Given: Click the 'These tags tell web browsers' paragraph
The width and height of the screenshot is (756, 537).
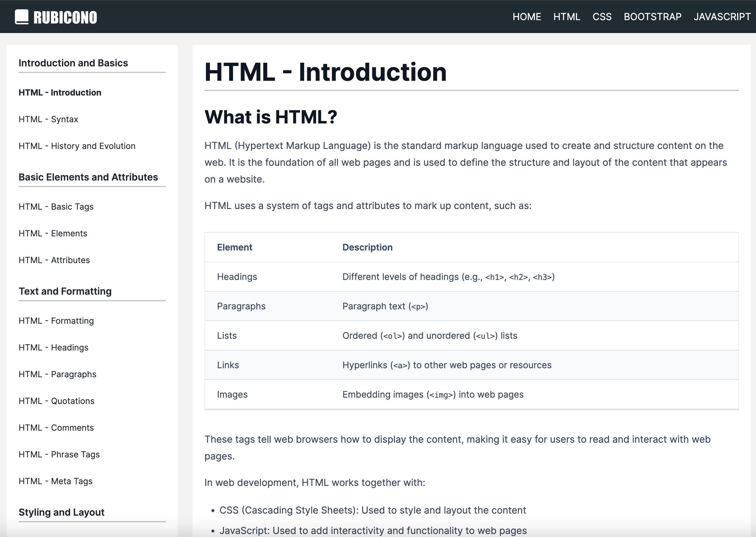Looking at the screenshot, I should point(458,448).
